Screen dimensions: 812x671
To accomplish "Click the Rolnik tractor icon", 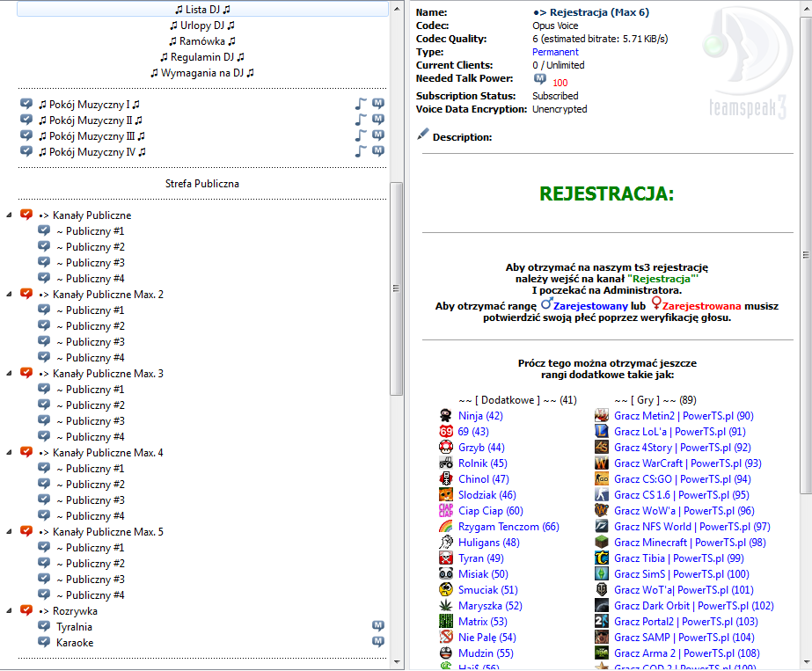I will pyautogui.click(x=446, y=463).
